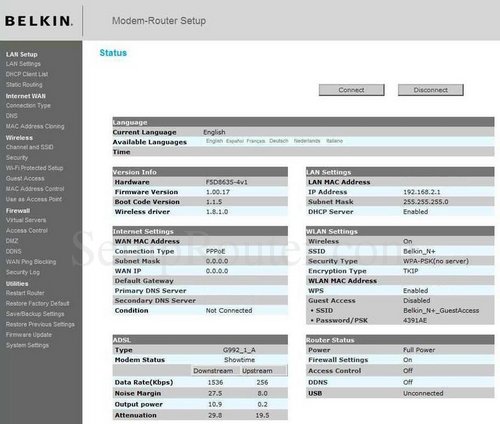Click the Firmware Version label in Version Info

tap(146, 192)
